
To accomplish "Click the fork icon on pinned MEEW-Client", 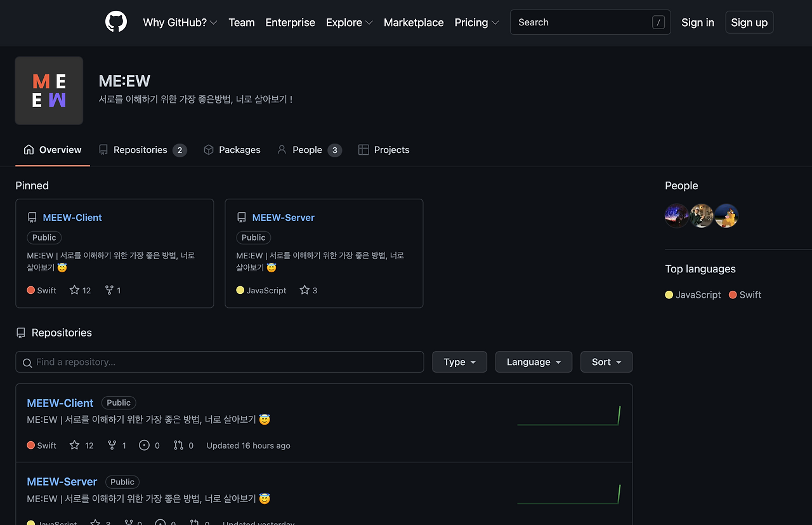I will pyautogui.click(x=109, y=290).
